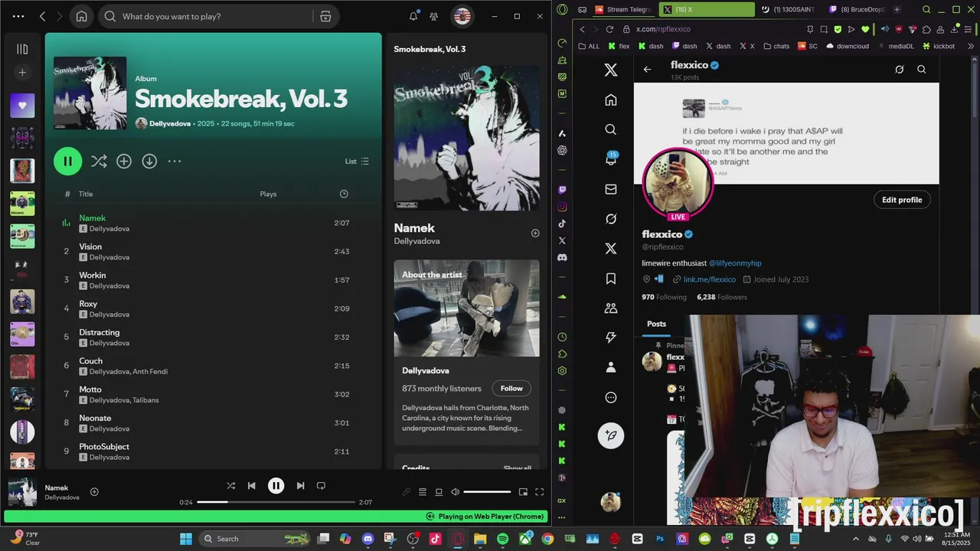The image size is (980, 551).
Task: Open Dellyvadova artist link under album title
Action: [171, 123]
